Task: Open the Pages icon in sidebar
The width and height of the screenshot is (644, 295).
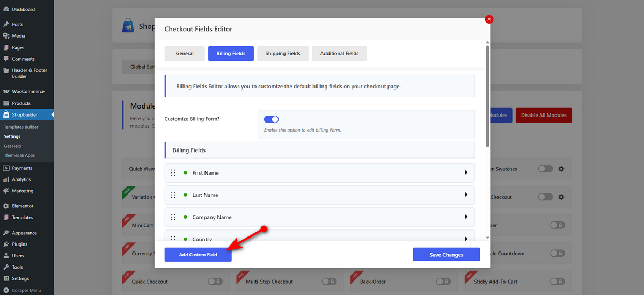Action: 6,47
